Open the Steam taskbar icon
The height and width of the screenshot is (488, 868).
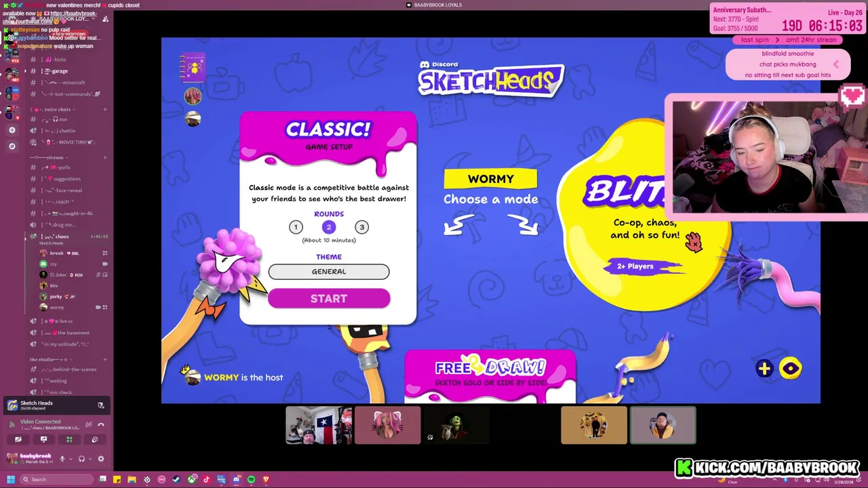pos(176,479)
